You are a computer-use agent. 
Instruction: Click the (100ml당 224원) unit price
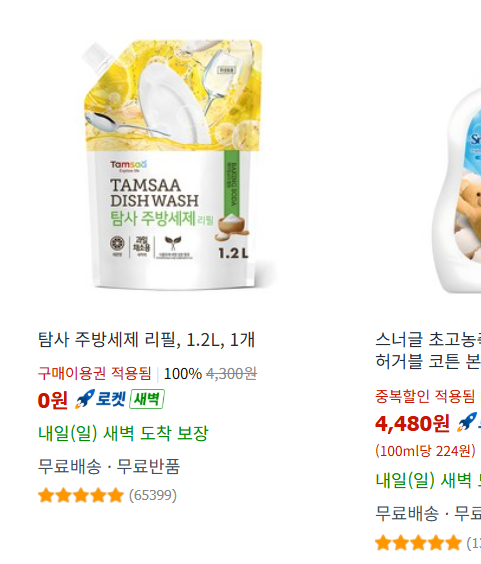click(426, 451)
